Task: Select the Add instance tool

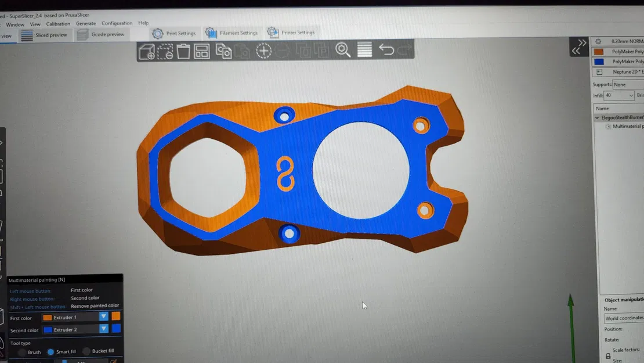Action: pos(263,52)
